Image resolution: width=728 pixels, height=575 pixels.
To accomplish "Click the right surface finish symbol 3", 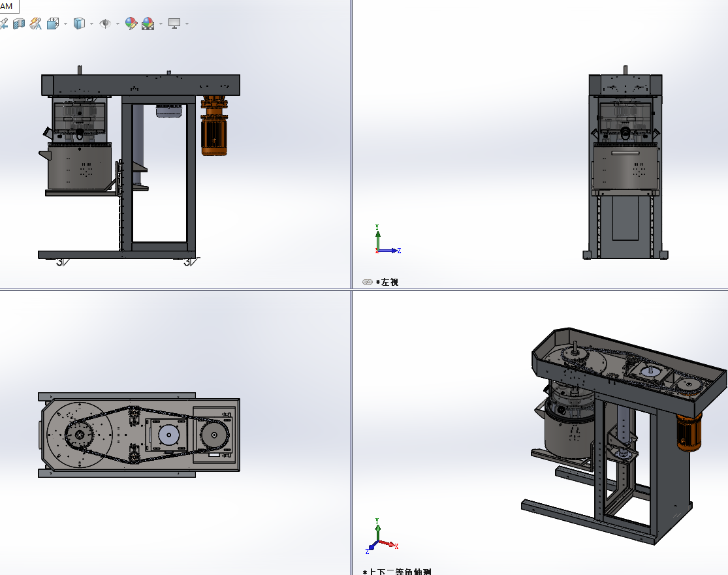I will [191, 262].
